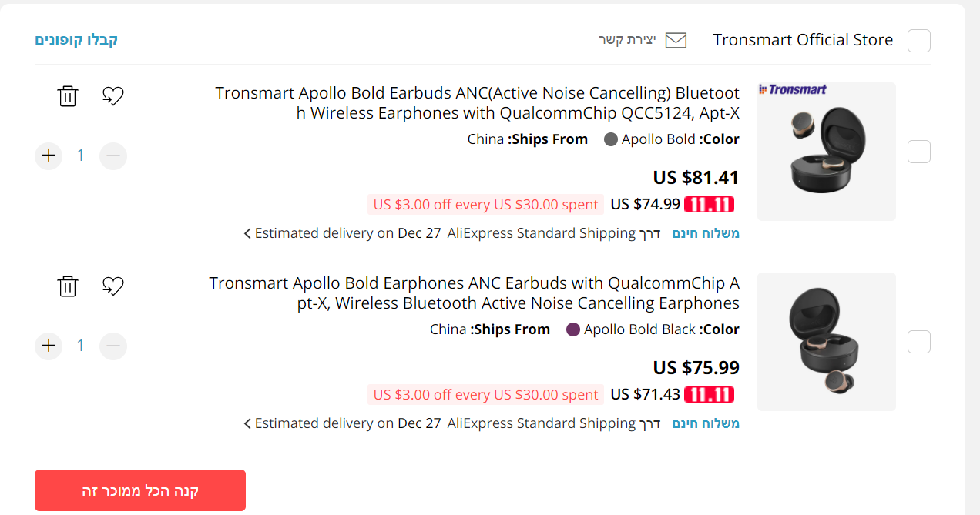Open the Apollo Bold Earphones ANC product title
The image size is (980, 515).
(474, 293)
